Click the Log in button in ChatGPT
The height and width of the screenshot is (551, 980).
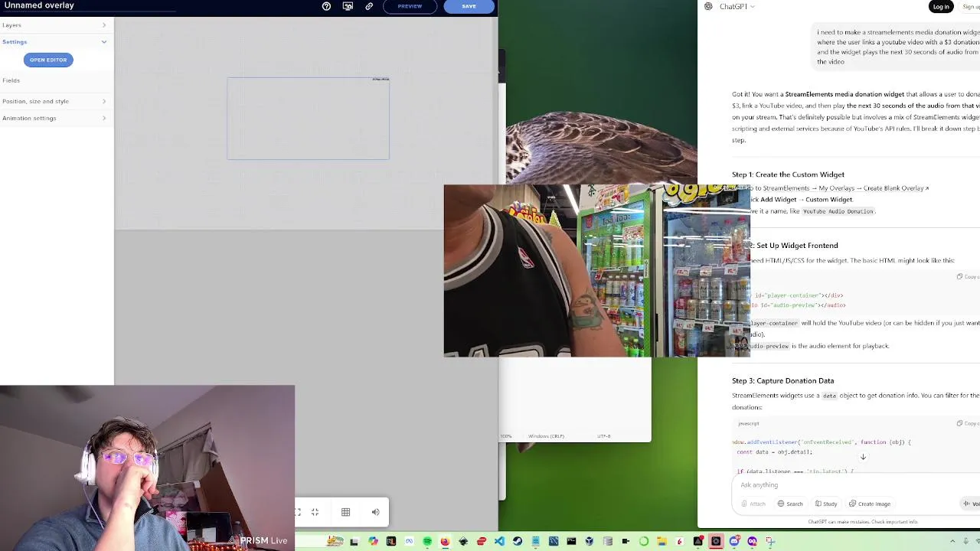point(941,6)
